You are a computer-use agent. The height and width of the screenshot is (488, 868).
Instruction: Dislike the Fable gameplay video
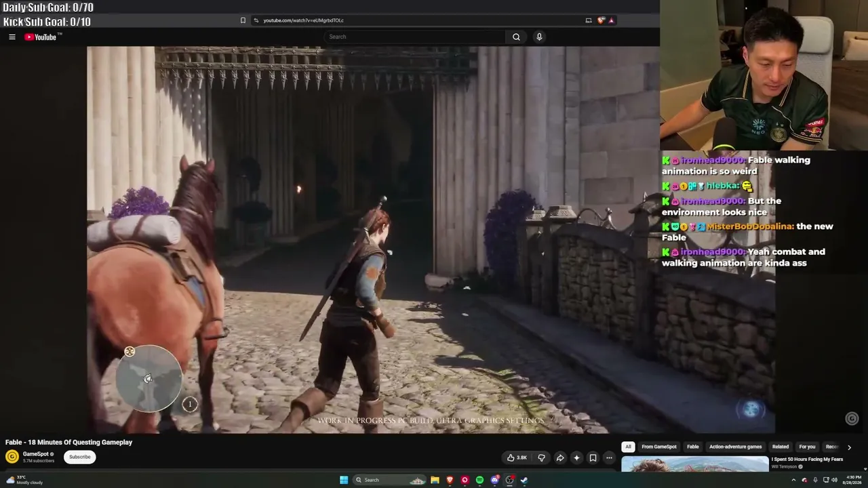(x=541, y=457)
